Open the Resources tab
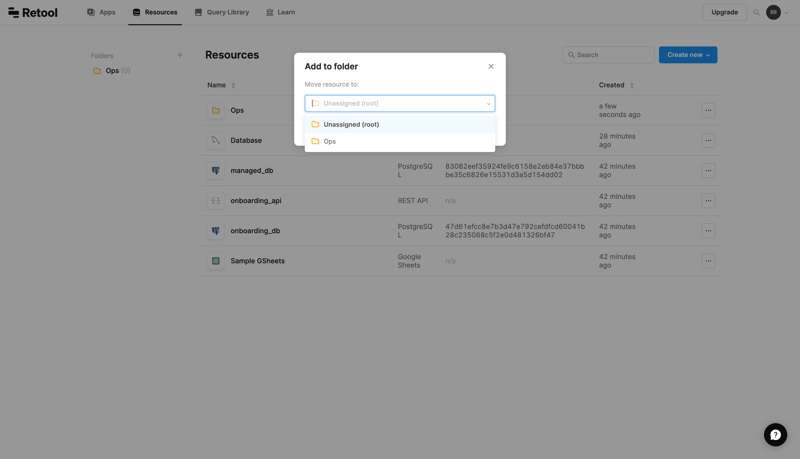The image size is (800, 459). tap(155, 12)
